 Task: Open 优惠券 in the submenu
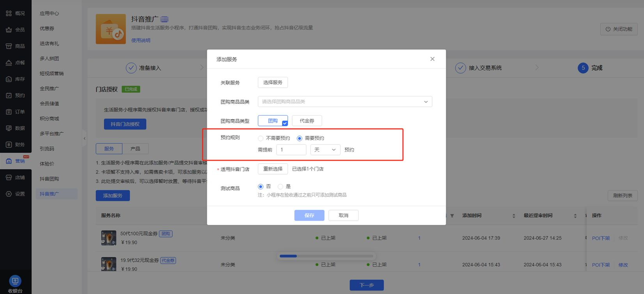point(47,29)
